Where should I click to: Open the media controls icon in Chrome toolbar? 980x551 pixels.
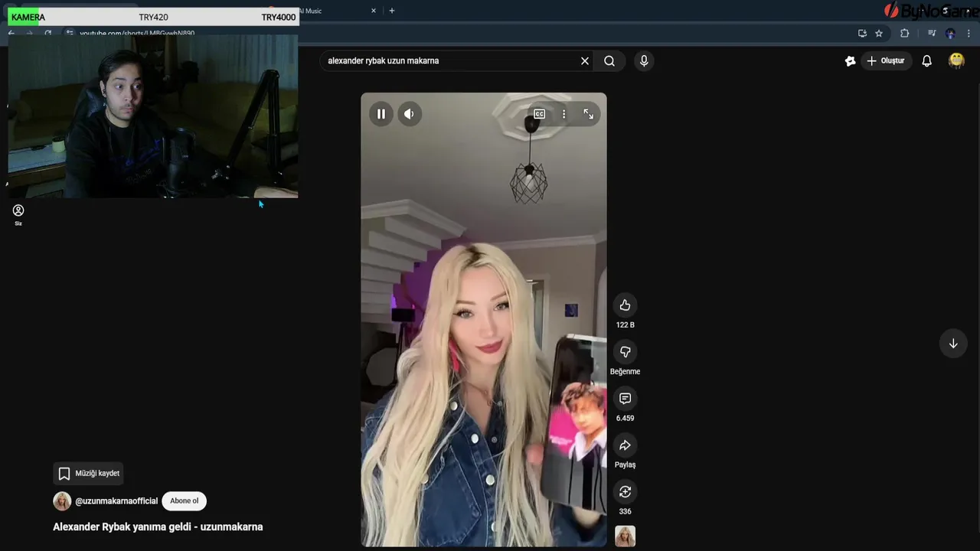tap(931, 33)
